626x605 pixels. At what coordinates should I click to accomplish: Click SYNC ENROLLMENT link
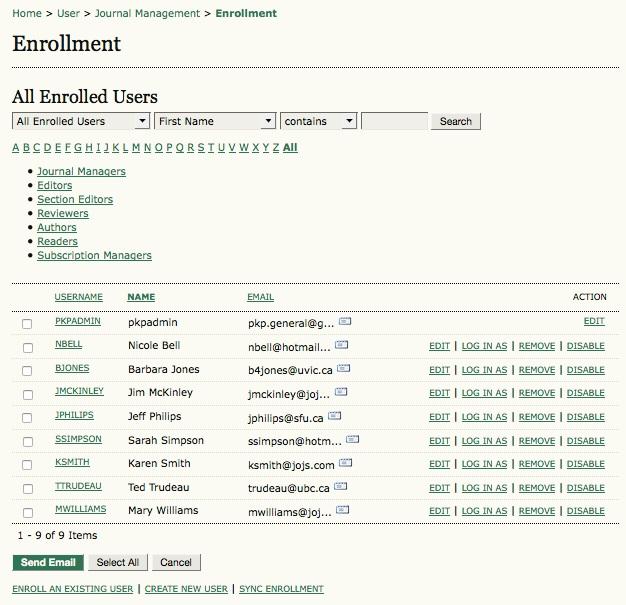[x=281, y=589]
